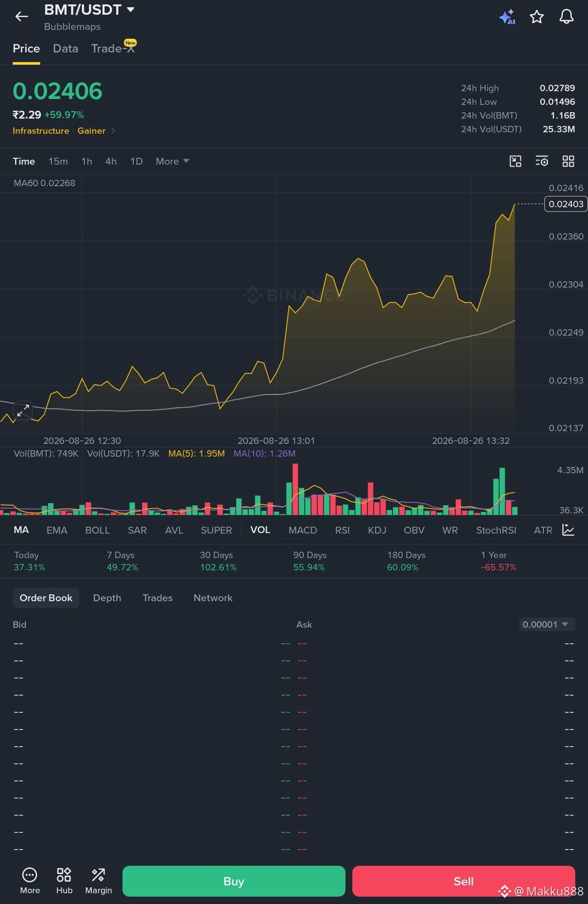Toggle the SUPER indicator
The image size is (588, 904).
217,530
